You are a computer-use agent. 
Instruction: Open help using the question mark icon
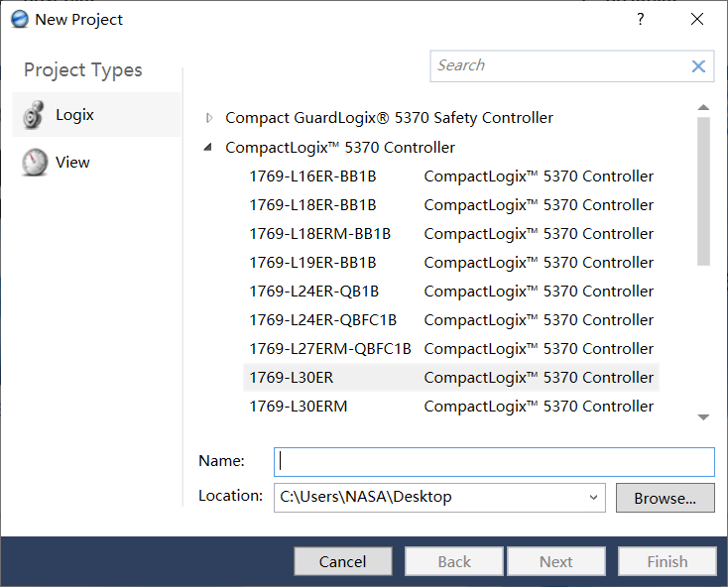[x=641, y=19]
